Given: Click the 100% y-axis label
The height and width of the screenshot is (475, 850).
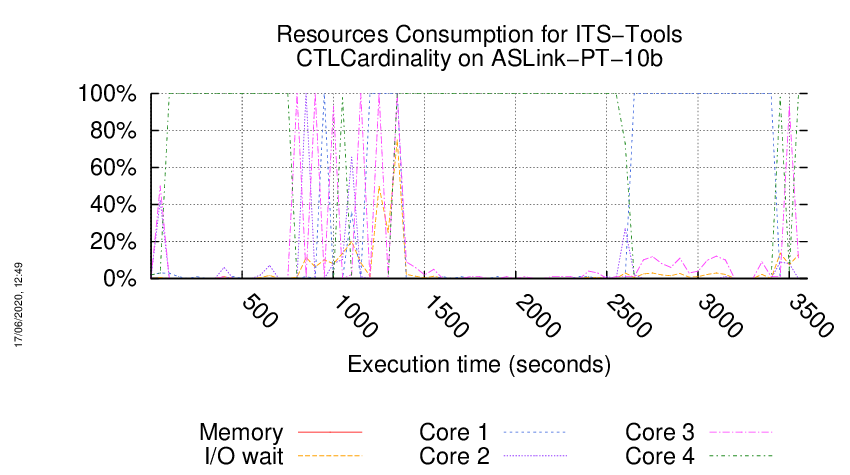Looking at the screenshot, I should point(107,94).
